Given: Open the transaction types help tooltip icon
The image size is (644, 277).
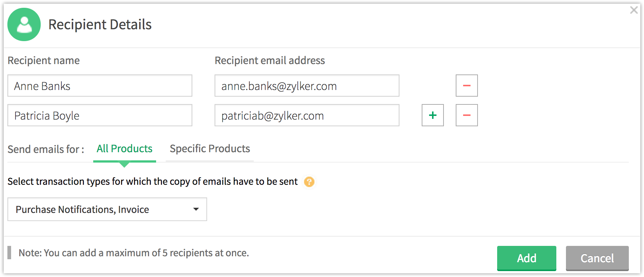Looking at the screenshot, I should click(309, 182).
